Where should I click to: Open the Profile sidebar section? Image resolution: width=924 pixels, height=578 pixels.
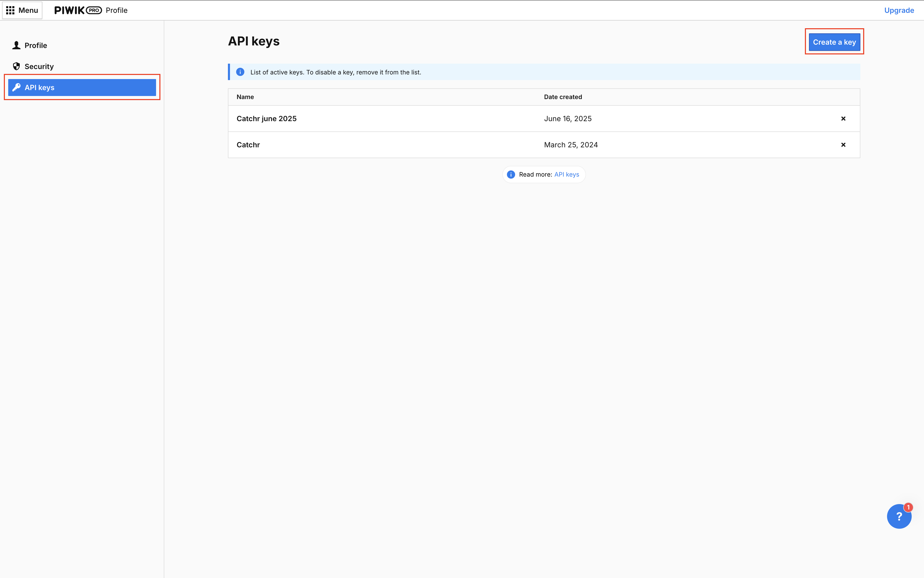pos(82,45)
